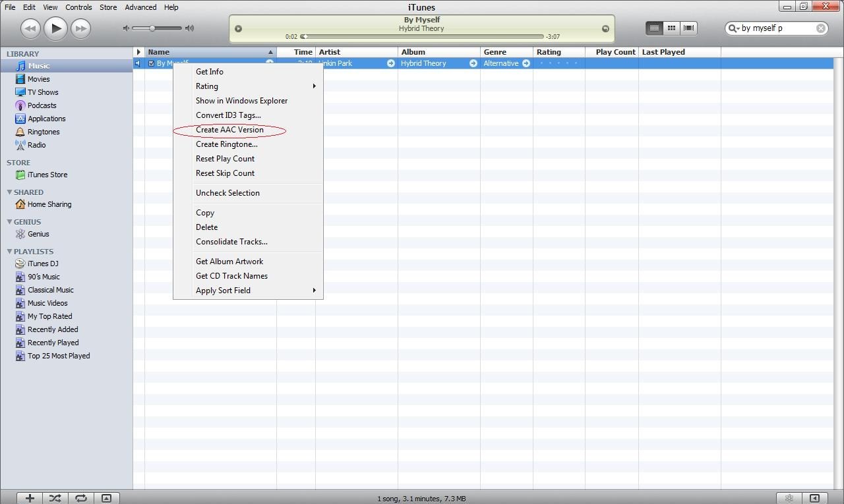Switch to grid view icon

(671, 28)
